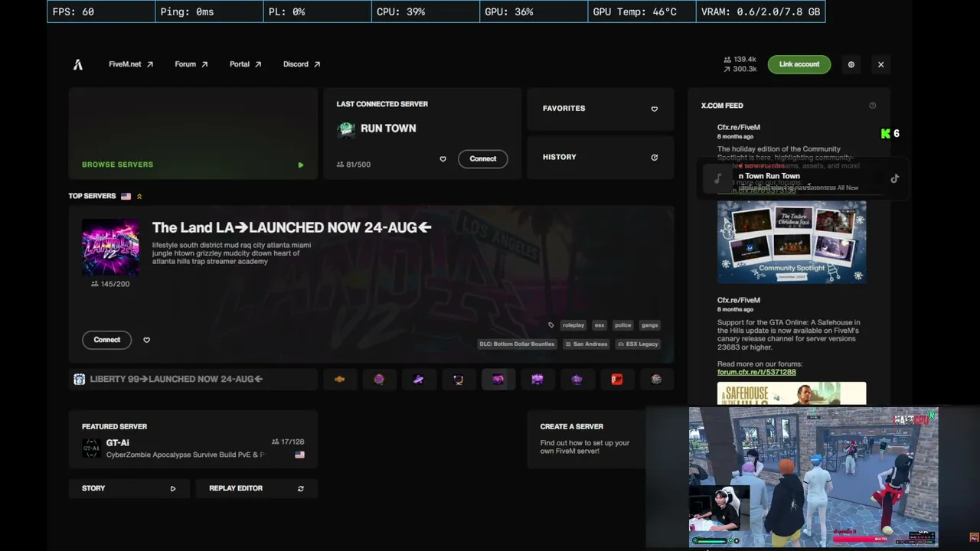This screenshot has height=551, width=980.
Task: Open the Favorites list
Action: click(x=600, y=109)
